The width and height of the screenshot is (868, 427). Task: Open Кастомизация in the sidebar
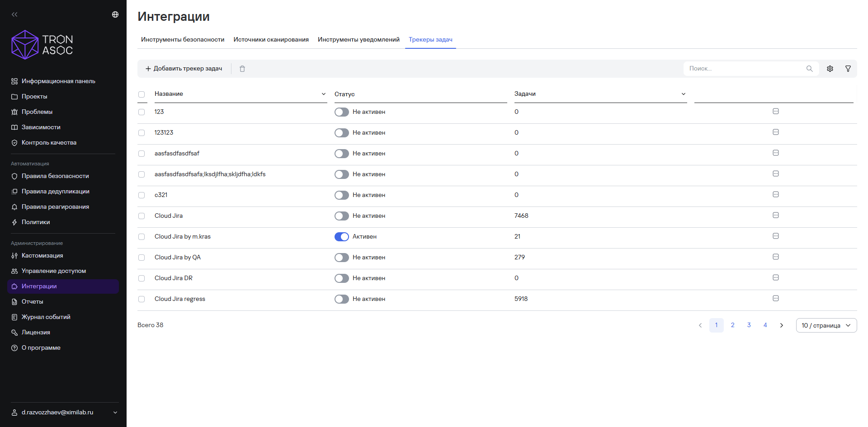pyautogui.click(x=63, y=256)
